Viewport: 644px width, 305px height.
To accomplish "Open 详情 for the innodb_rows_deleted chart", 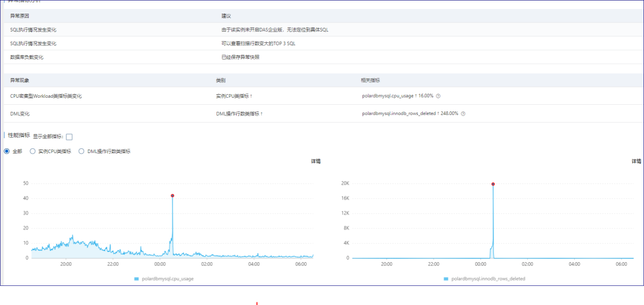I will [636, 162].
